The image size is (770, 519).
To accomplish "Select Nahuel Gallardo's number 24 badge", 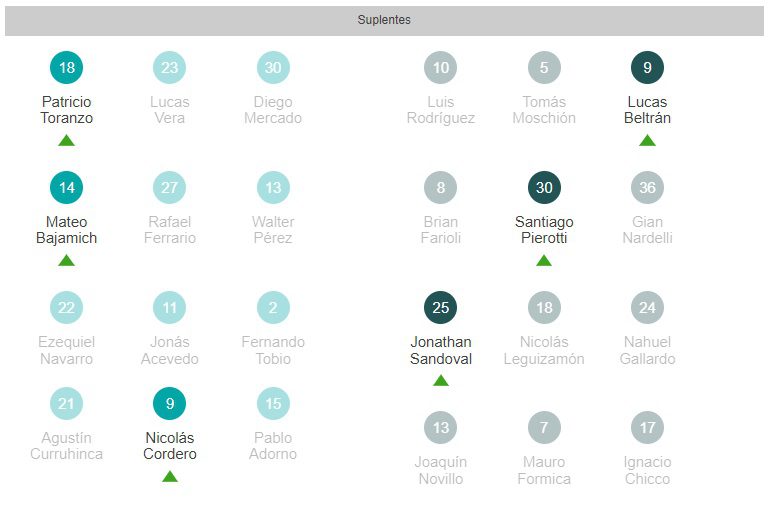I will (647, 308).
